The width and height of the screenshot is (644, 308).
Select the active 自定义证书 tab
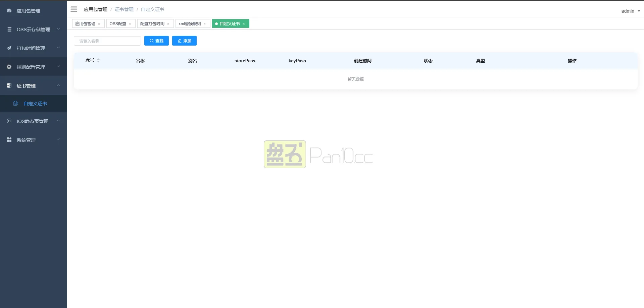pyautogui.click(x=230, y=23)
